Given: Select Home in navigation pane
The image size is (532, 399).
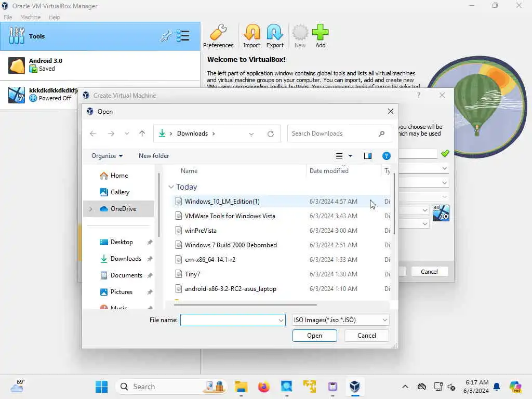Looking at the screenshot, I should (x=119, y=176).
